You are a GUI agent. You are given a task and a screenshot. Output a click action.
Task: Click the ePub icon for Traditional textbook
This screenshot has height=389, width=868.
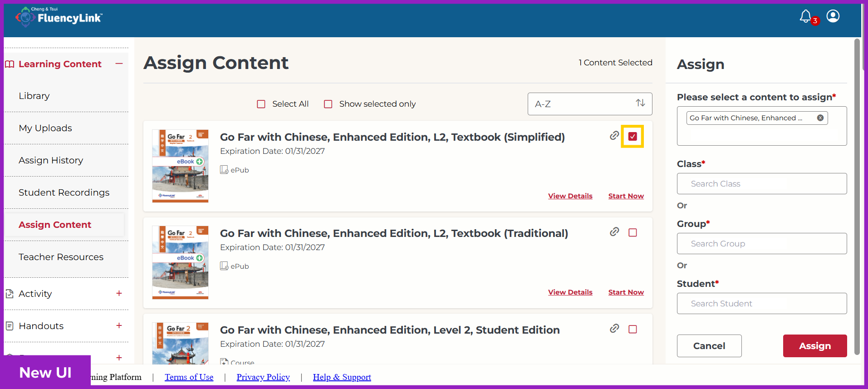(224, 266)
